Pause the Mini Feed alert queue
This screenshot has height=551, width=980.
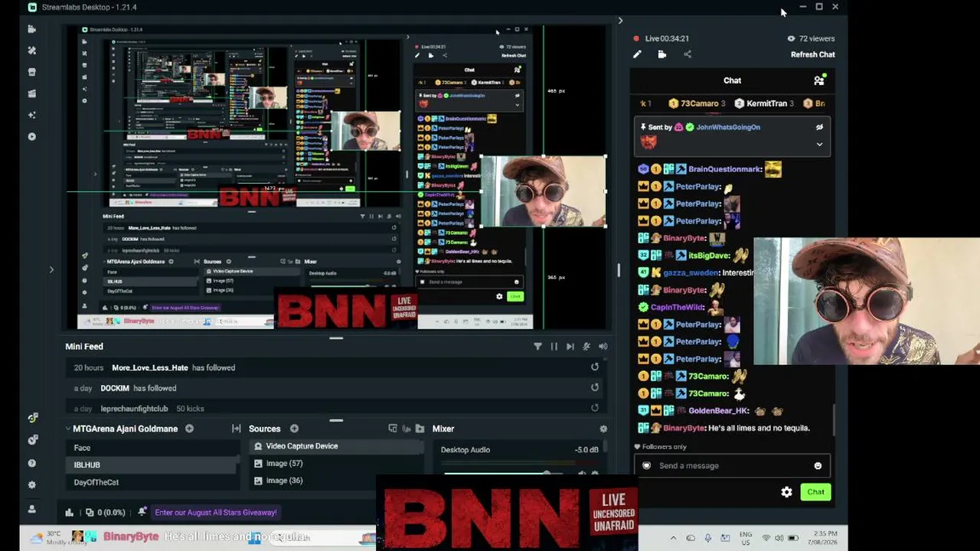tap(554, 347)
